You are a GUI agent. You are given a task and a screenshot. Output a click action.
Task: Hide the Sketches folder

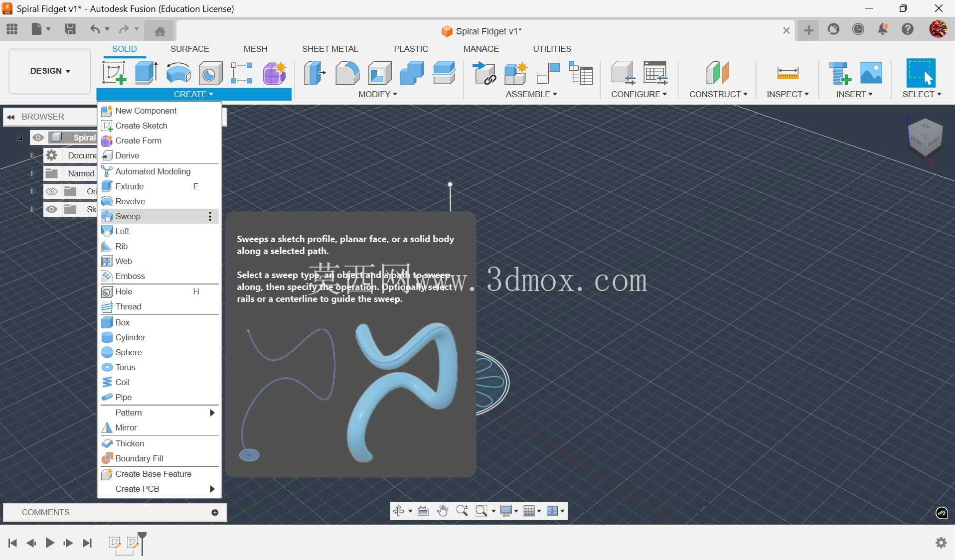[51, 209]
